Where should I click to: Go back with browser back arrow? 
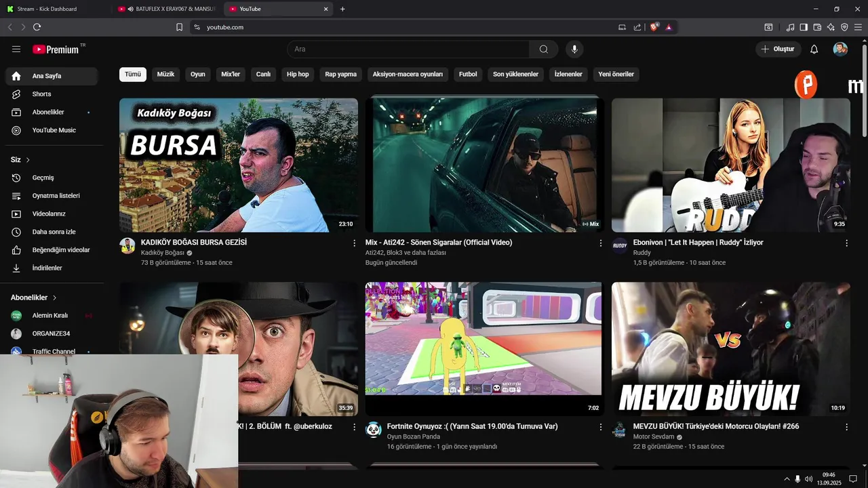pyautogui.click(x=9, y=27)
